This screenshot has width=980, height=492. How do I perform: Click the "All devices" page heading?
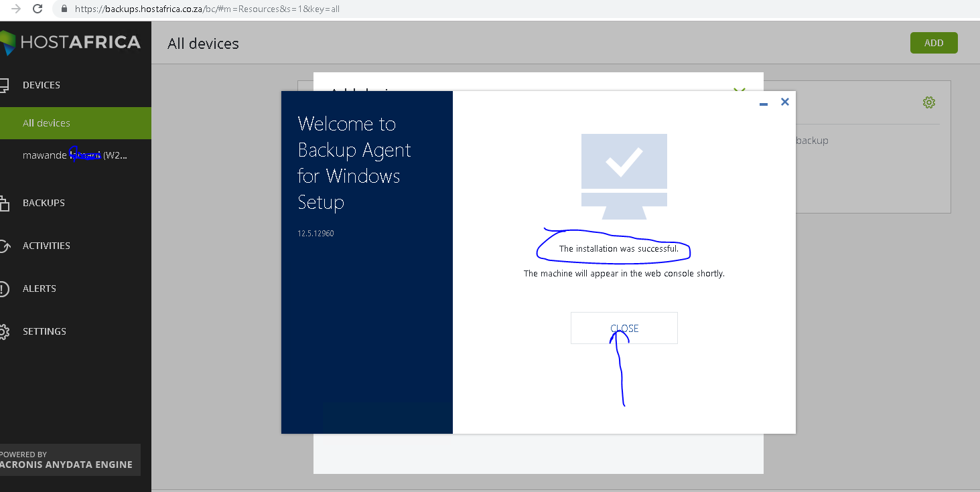203,44
